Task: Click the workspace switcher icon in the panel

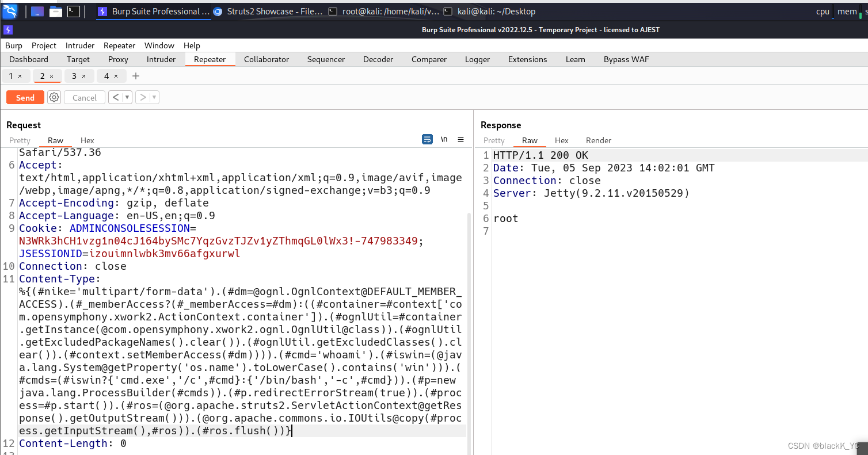Action: [37, 11]
